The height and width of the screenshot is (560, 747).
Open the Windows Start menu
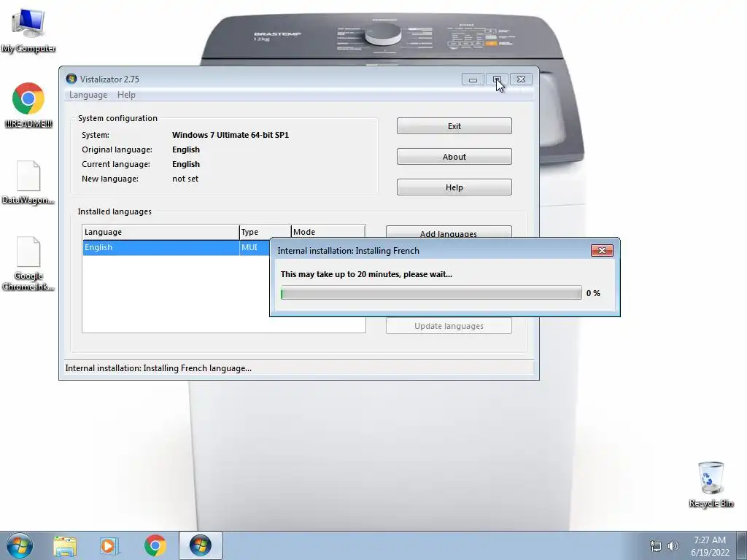pyautogui.click(x=20, y=545)
